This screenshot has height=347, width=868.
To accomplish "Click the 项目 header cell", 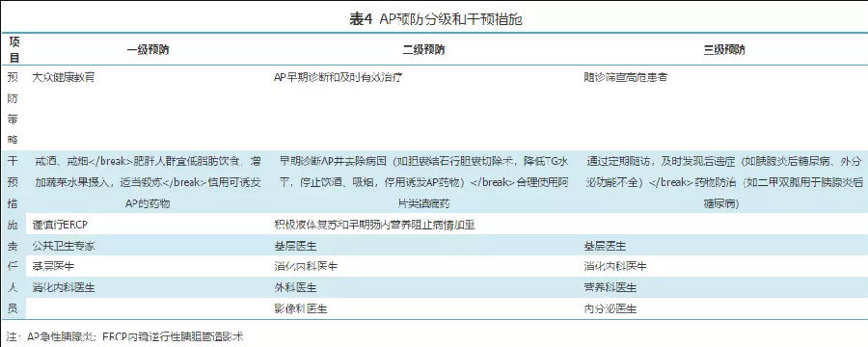I will [14, 50].
